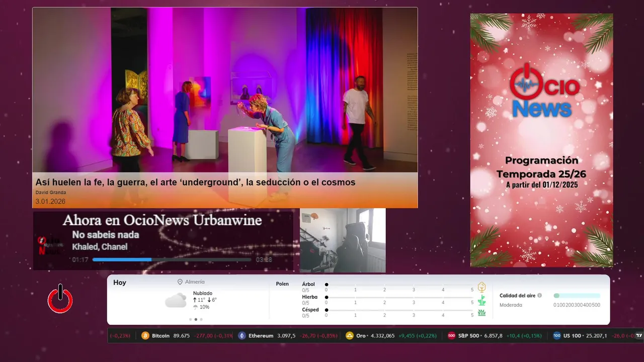Click the S&P 500 value 6.857,8

tap(493, 336)
